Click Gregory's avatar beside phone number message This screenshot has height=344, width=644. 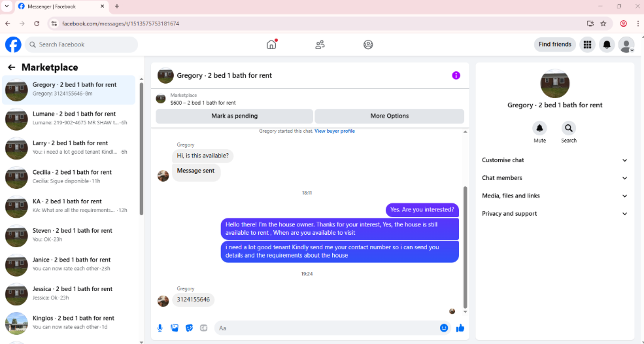pos(163,301)
